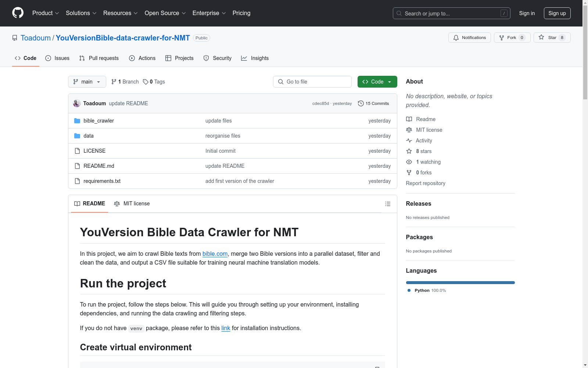Click the eye icon beside 1 watching

tap(409, 162)
